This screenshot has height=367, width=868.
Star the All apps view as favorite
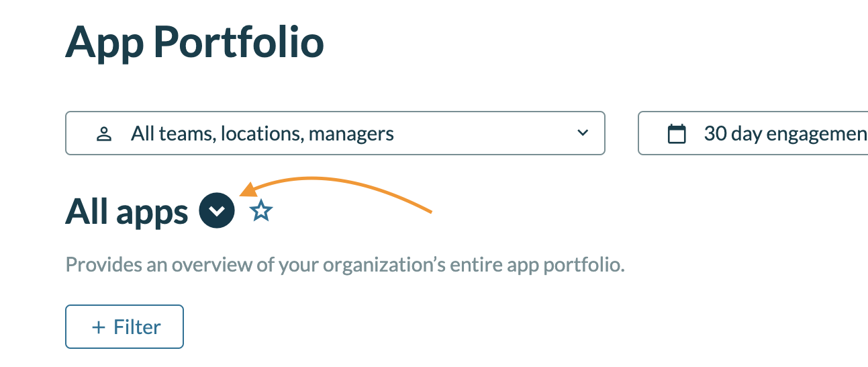pos(261,212)
